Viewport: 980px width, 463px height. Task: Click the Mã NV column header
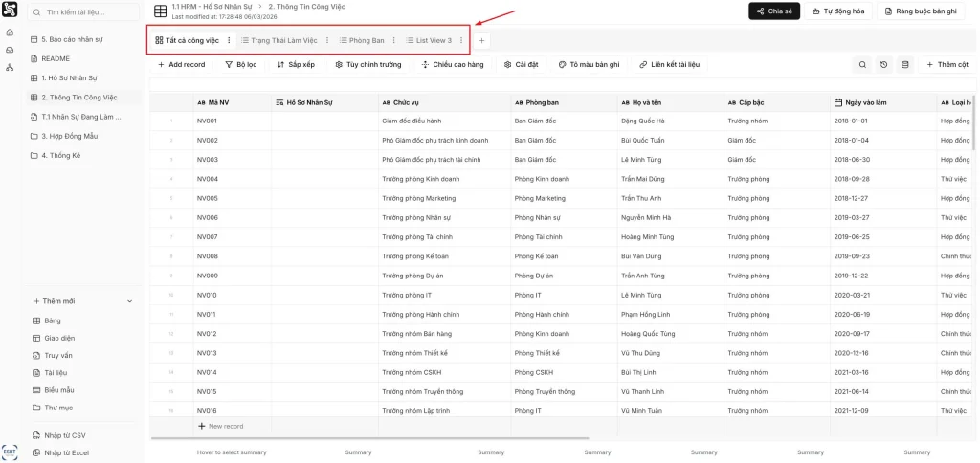233,102
